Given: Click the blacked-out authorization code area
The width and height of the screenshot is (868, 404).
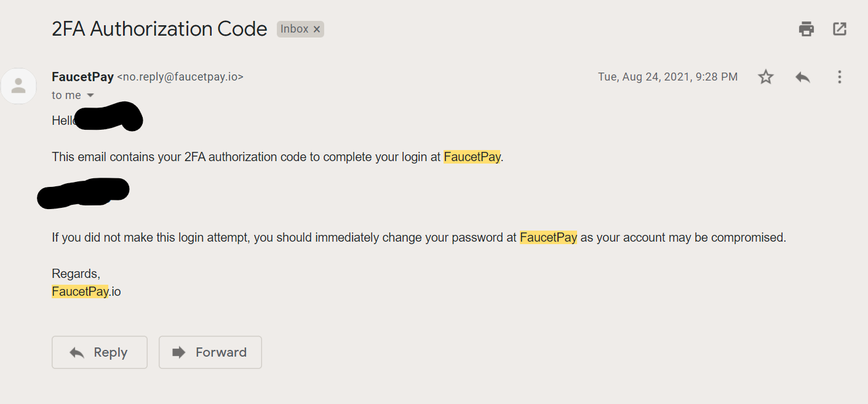Looking at the screenshot, I should (83, 192).
